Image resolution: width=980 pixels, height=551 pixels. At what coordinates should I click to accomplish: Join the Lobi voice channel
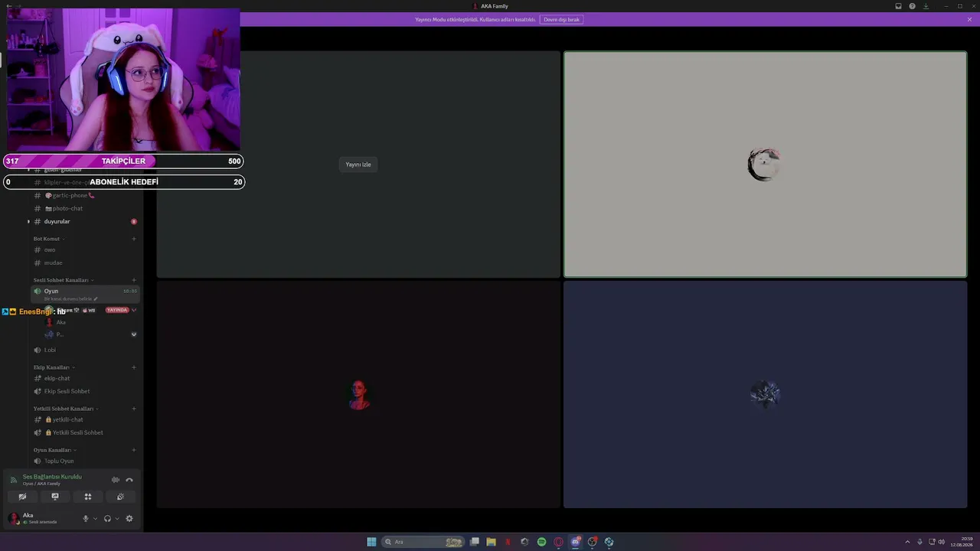50,350
